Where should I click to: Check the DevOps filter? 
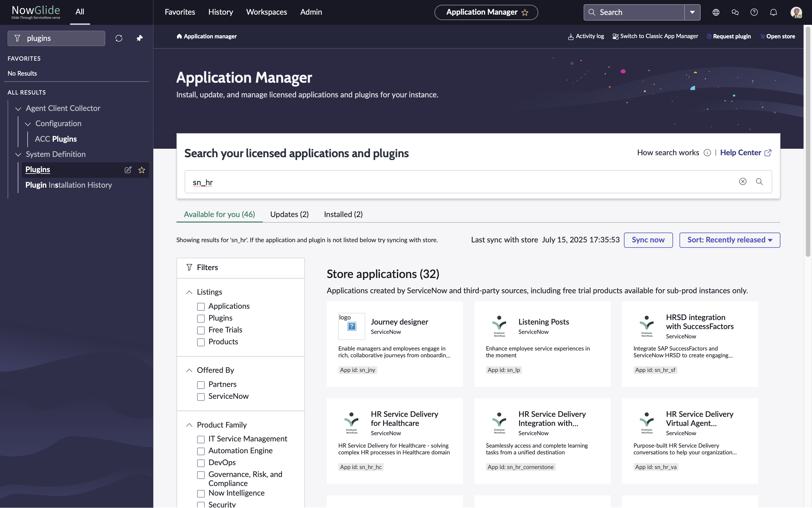pyautogui.click(x=201, y=463)
